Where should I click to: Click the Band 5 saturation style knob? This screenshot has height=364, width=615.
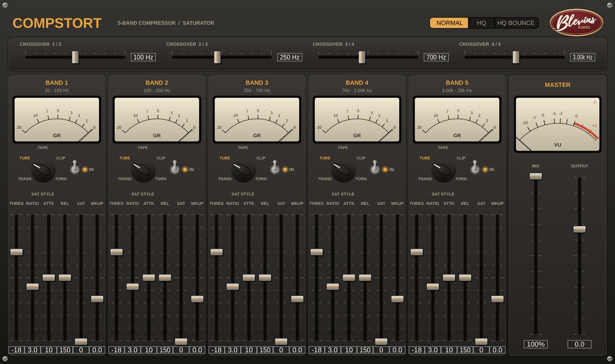point(443,170)
